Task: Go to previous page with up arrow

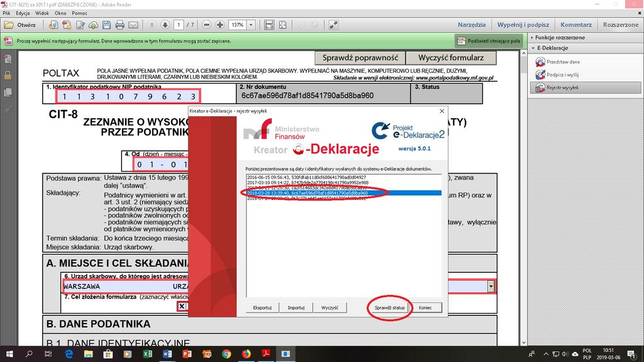Action: [x=152, y=25]
